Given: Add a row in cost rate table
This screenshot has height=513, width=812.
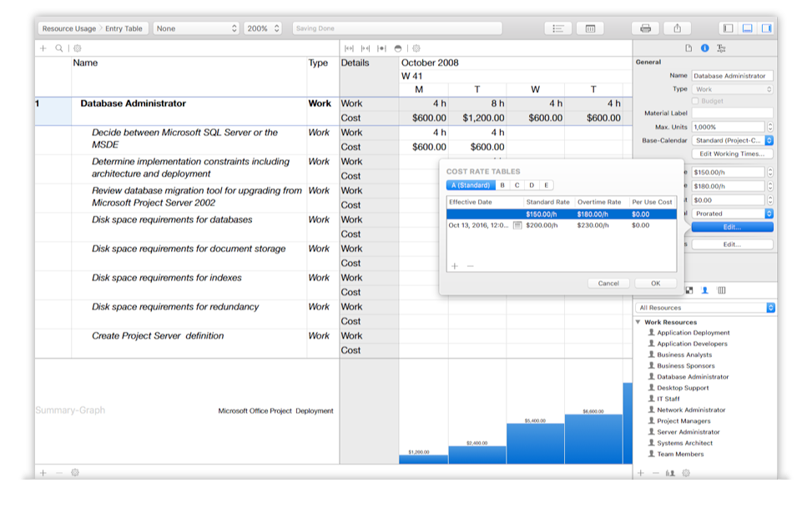Looking at the screenshot, I should 454,266.
